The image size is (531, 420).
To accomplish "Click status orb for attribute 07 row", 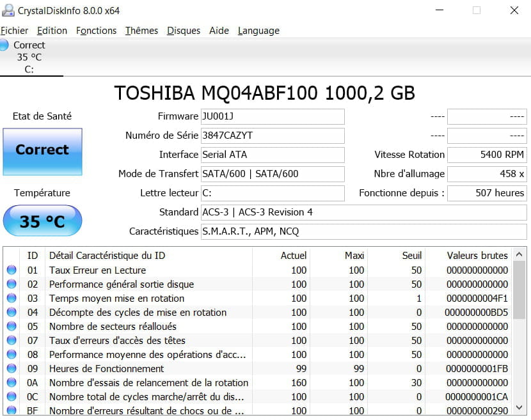I will [12, 340].
